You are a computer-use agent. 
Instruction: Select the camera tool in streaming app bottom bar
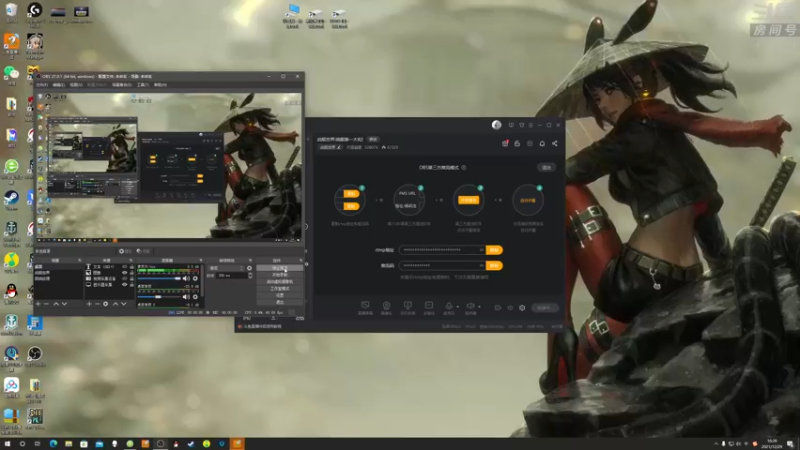386,307
